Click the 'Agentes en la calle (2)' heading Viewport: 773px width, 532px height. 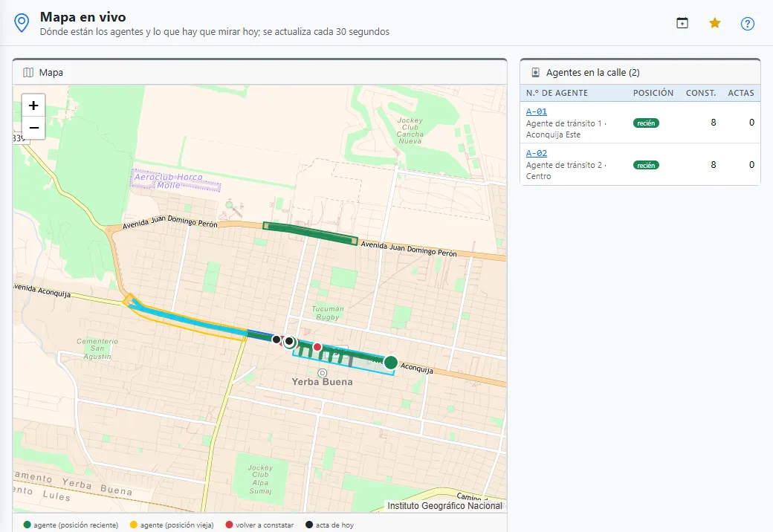[592, 72]
